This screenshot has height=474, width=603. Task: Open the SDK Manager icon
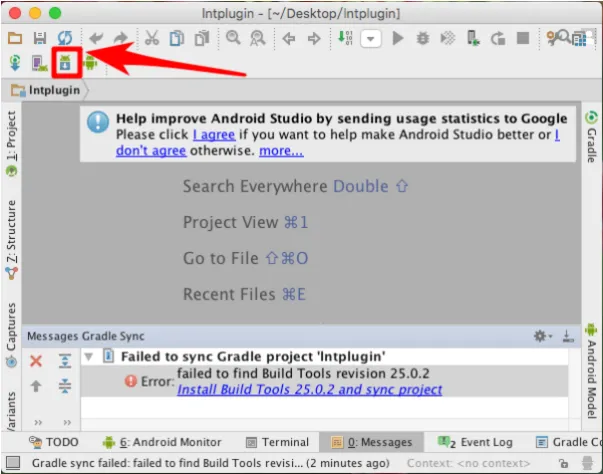tap(65, 63)
